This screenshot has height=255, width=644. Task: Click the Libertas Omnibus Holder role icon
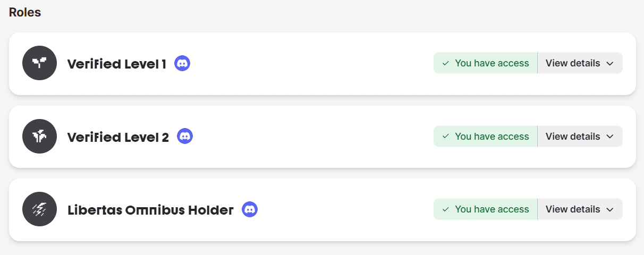coord(40,209)
